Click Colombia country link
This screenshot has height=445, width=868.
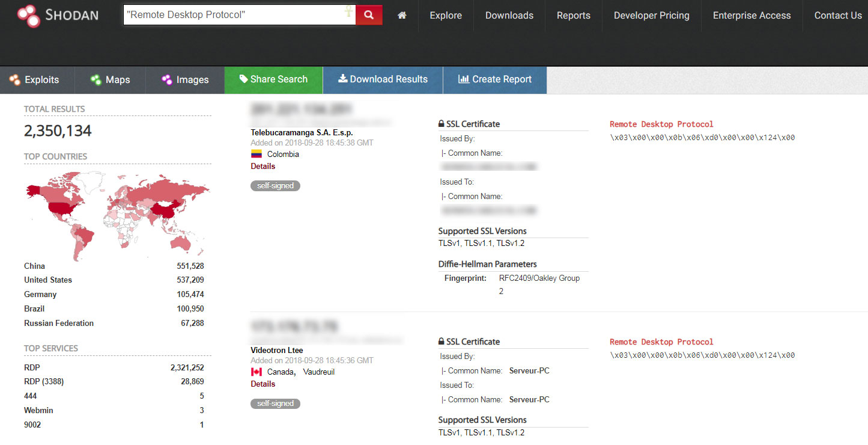pos(283,154)
